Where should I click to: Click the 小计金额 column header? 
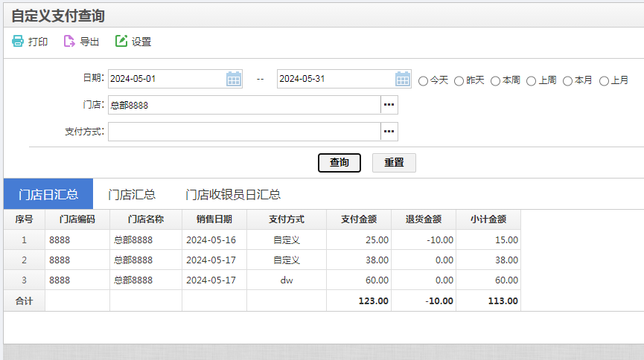488,219
